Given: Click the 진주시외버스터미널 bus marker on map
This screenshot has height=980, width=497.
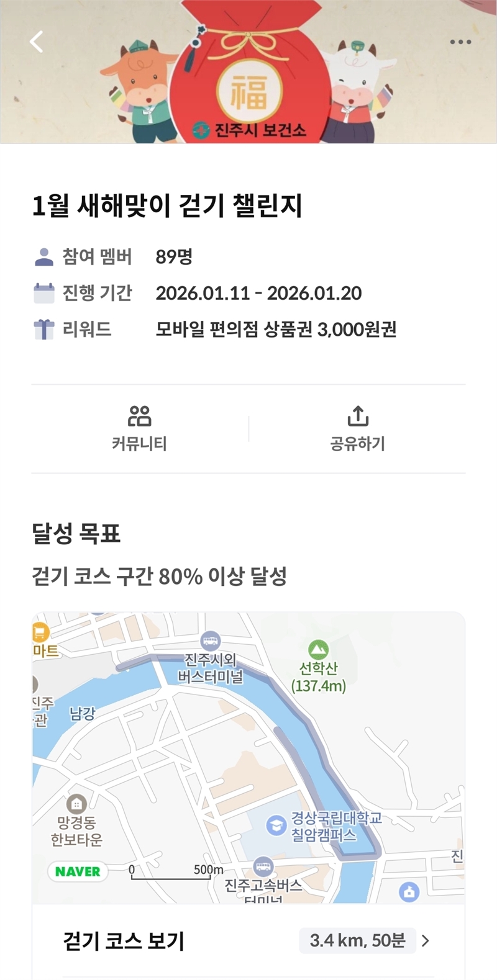Looking at the screenshot, I should click(211, 641).
